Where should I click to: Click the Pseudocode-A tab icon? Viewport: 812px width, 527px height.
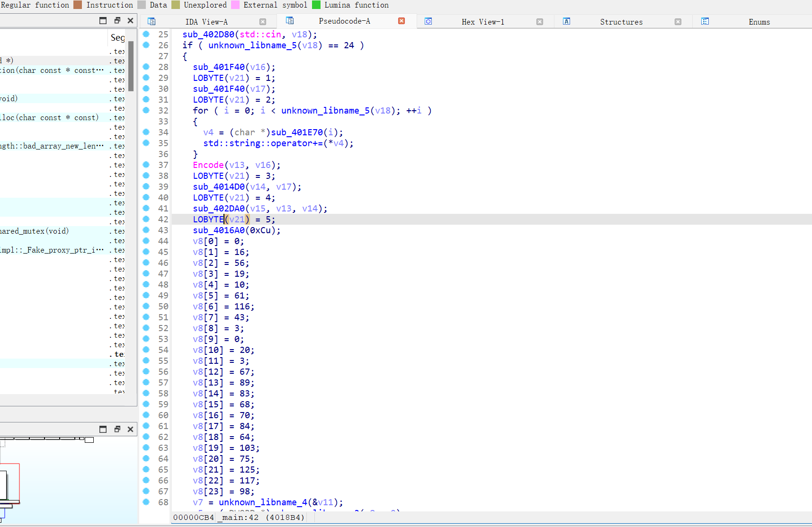pyautogui.click(x=290, y=20)
